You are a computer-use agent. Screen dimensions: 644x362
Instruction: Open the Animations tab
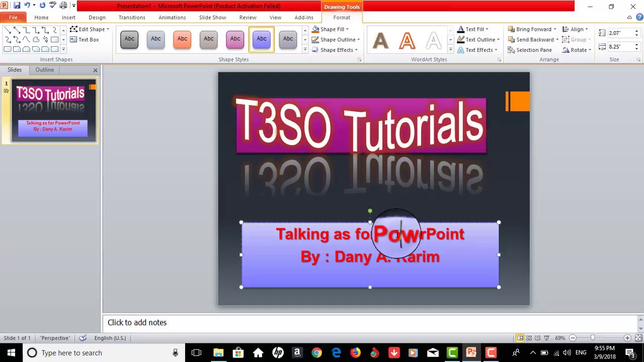click(x=172, y=17)
